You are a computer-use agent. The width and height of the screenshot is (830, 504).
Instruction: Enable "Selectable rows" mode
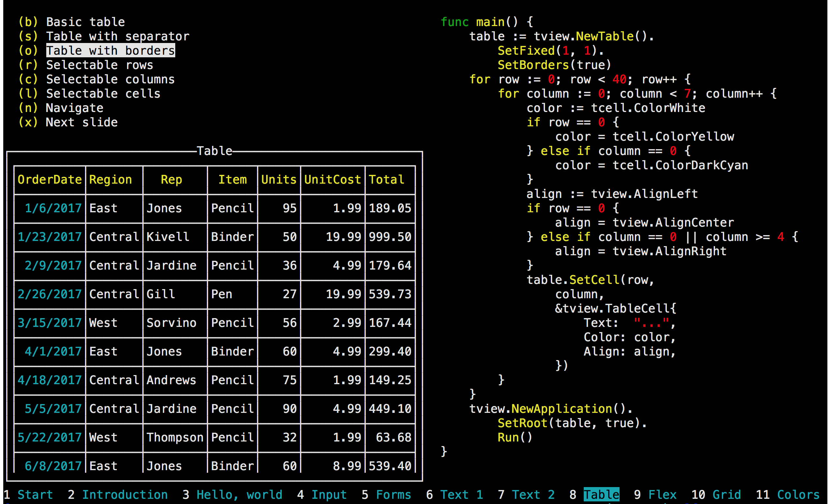(99, 65)
